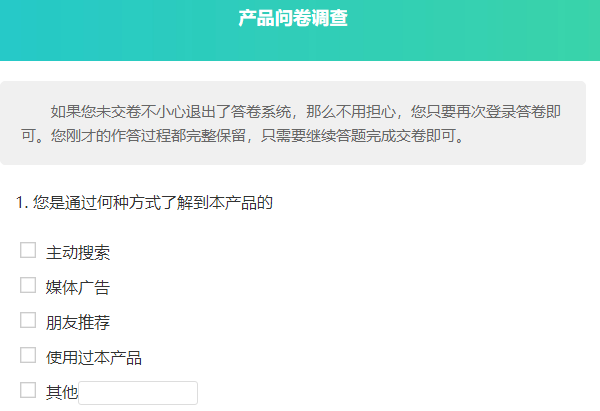Click the notice line starting 如果您未交卷
Image resolution: width=600 pixels, height=411 pixels.
pyautogui.click(x=306, y=112)
